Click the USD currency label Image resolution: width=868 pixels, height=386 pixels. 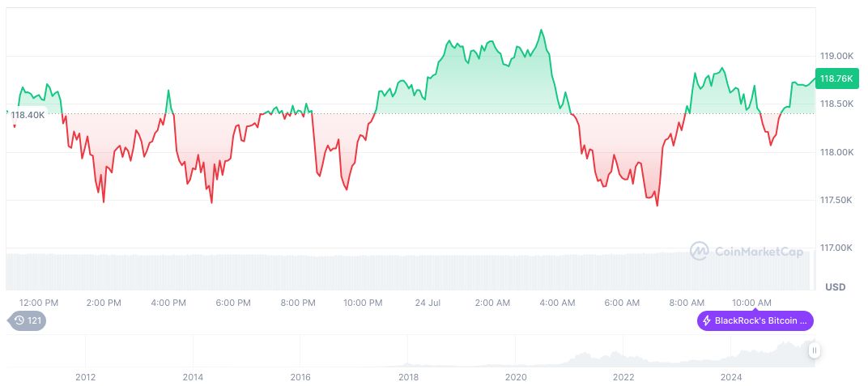[x=835, y=287]
